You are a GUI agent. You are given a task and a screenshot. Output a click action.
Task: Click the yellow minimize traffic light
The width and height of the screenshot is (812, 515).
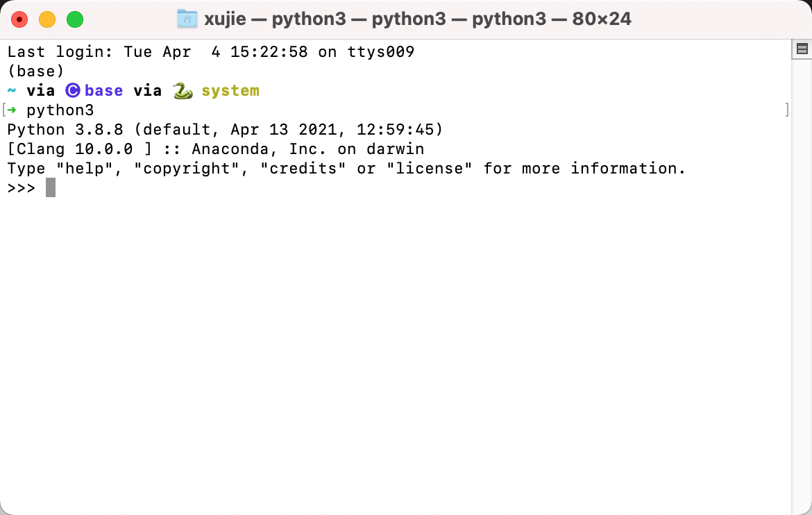pos(47,19)
